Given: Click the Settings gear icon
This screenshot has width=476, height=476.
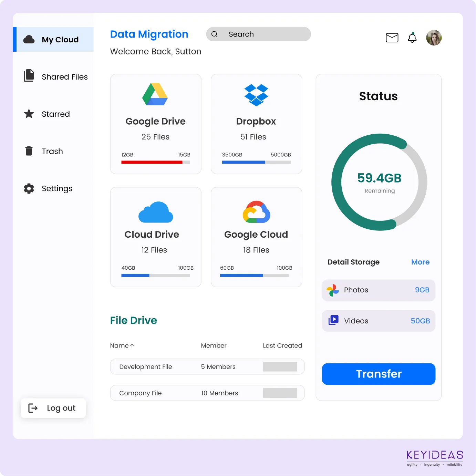Looking at the screenshot, I should tap(29, 188).
